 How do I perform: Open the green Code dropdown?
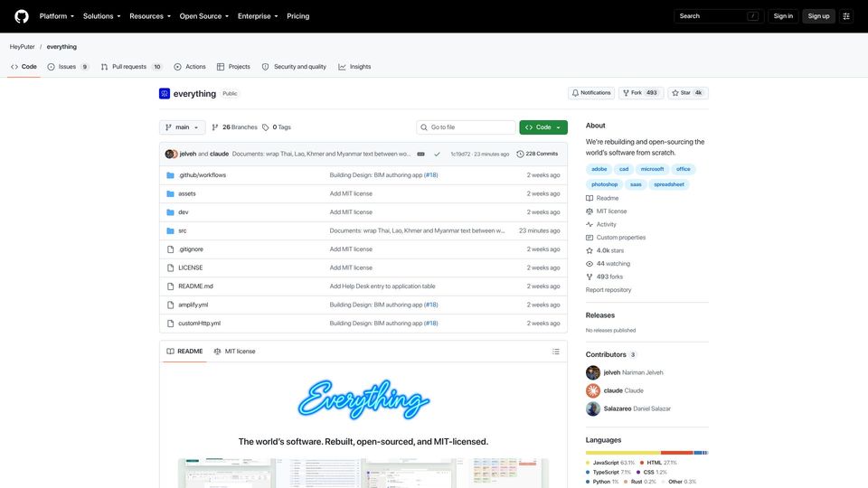tap(543, 127)
